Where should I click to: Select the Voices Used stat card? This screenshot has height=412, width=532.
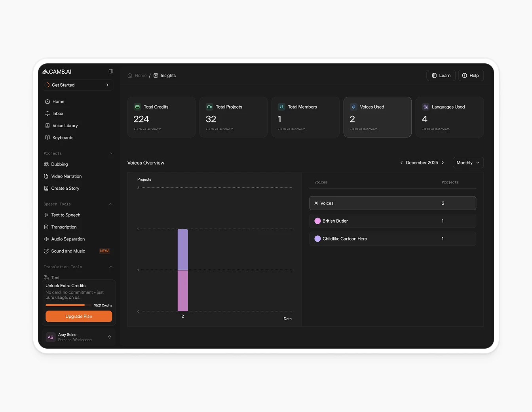(x=377, y=117)
